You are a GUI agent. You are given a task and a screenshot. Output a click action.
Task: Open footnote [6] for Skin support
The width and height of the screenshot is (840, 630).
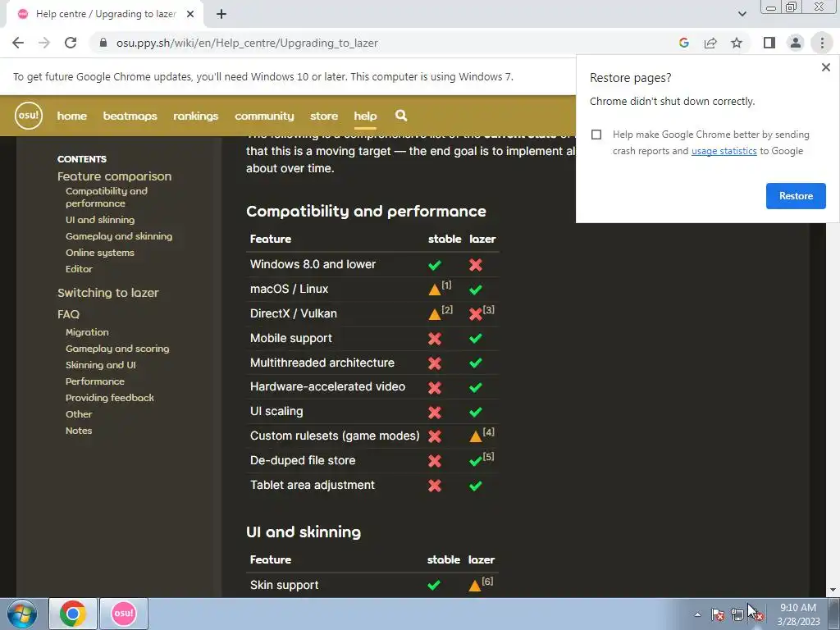tap(487, 582)
